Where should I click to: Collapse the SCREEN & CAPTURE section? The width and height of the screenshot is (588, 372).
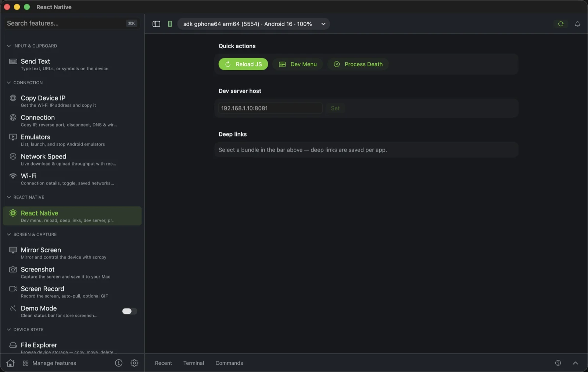[9, 234]
